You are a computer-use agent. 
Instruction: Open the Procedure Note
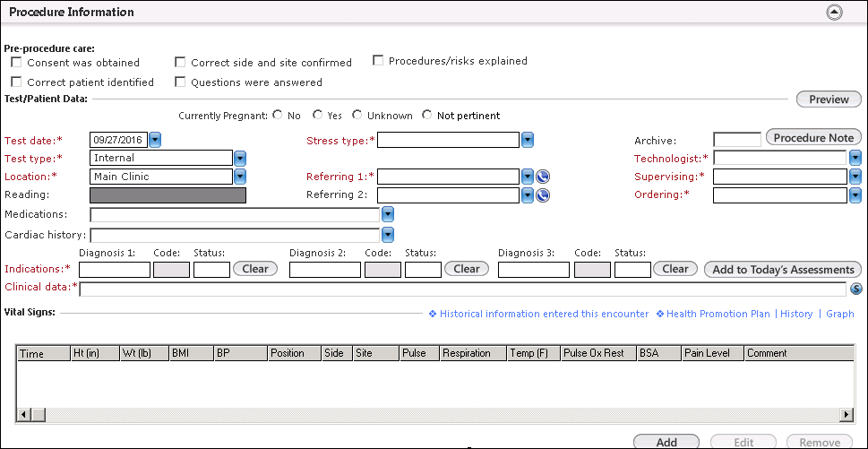[x=813, y=138]
